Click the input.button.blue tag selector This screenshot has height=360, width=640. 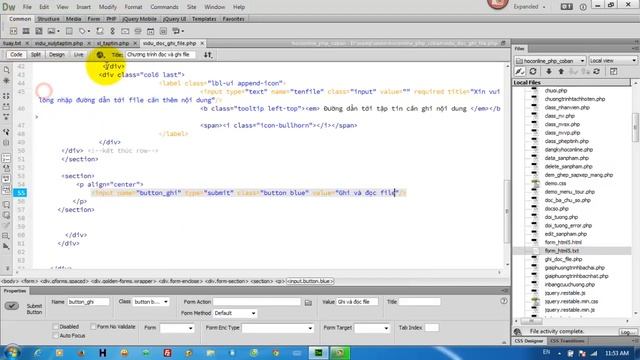click(310, 281)
